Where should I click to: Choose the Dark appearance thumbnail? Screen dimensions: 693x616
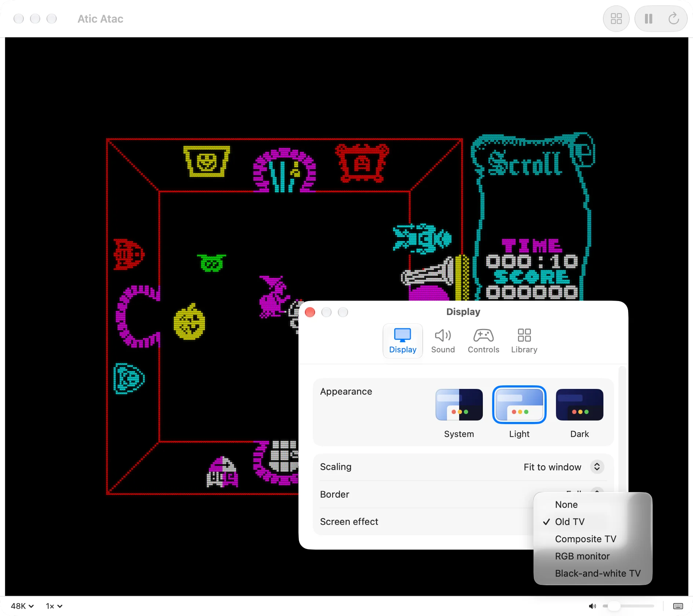[x=579, y=405]
